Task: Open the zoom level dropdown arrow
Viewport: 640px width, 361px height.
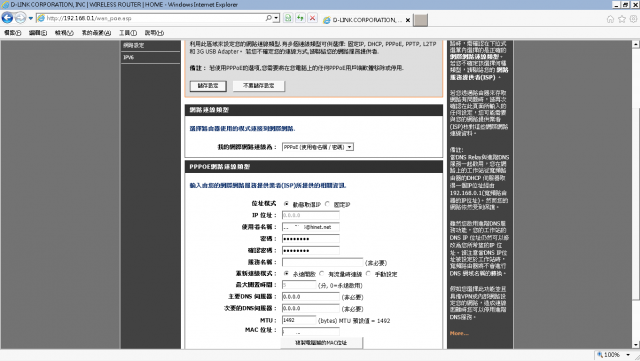Action: [628, 354]
